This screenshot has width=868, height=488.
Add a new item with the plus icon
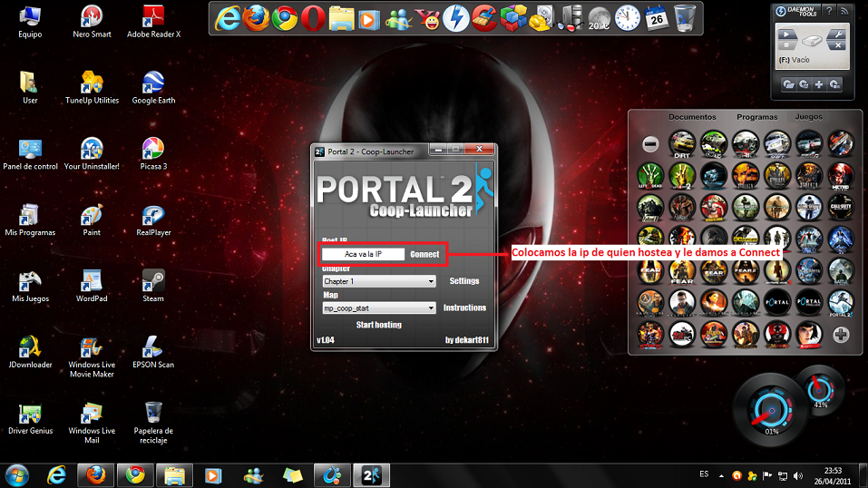tap(841, 335)
